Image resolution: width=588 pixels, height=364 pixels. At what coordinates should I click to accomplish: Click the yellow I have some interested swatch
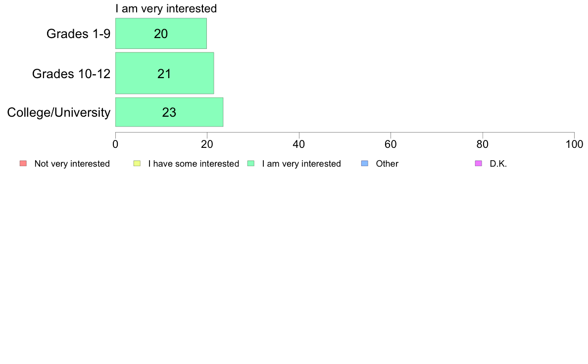137,163
